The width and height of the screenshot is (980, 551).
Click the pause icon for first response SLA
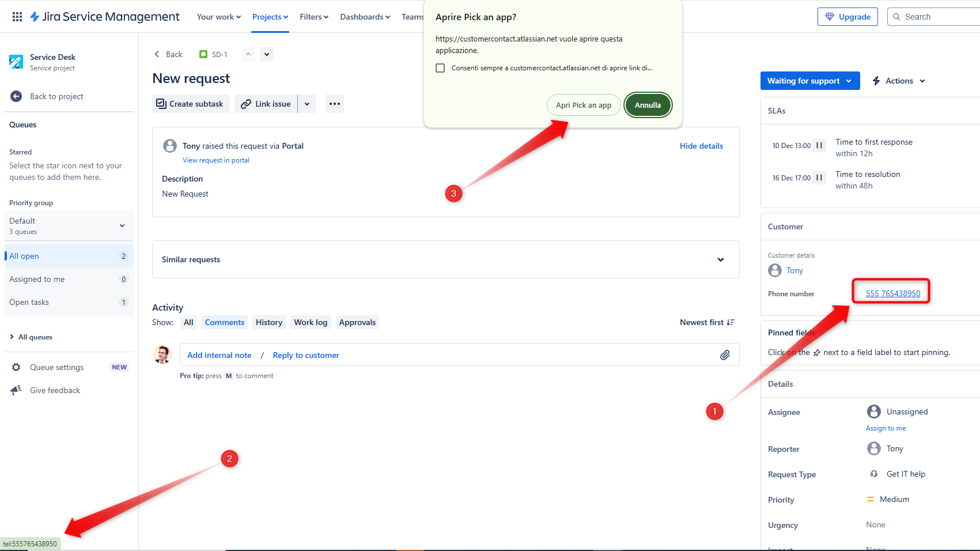coord(819,145)
